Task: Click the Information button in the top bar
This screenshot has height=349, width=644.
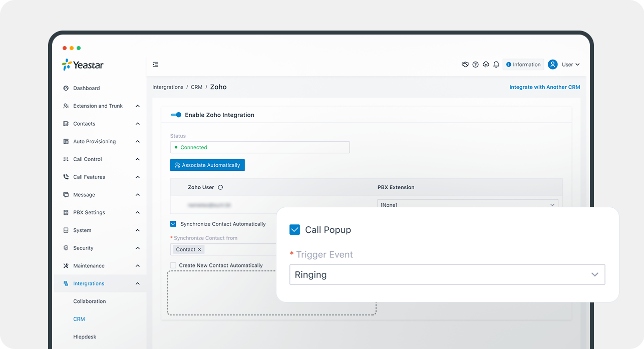Action: click(x=523, y=65)
